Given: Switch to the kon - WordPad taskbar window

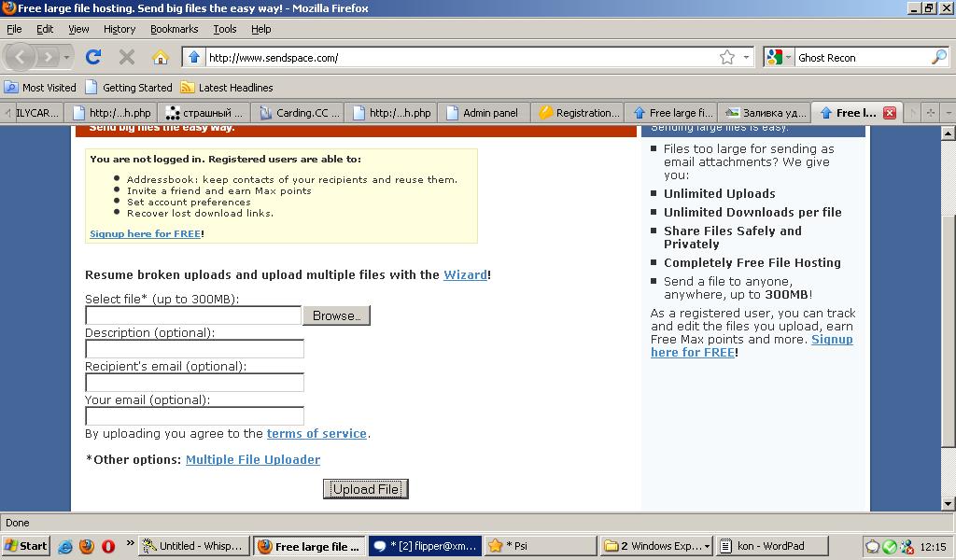Looking at the screenshot, I should point(772,546).
